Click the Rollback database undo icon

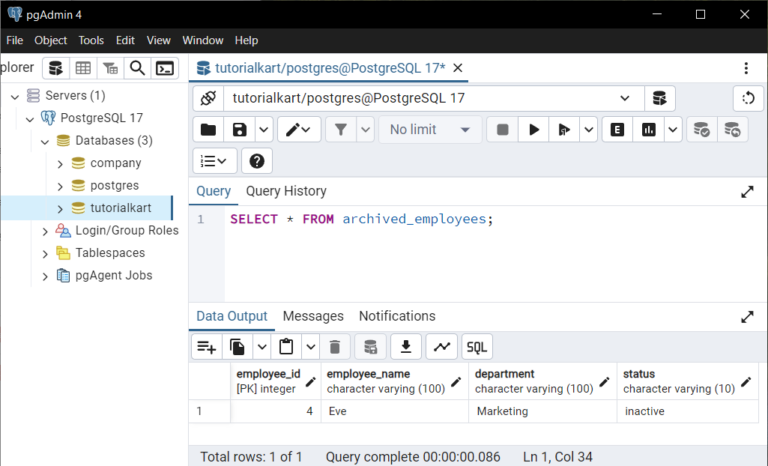pyautogui.click(x=732, y=130)
